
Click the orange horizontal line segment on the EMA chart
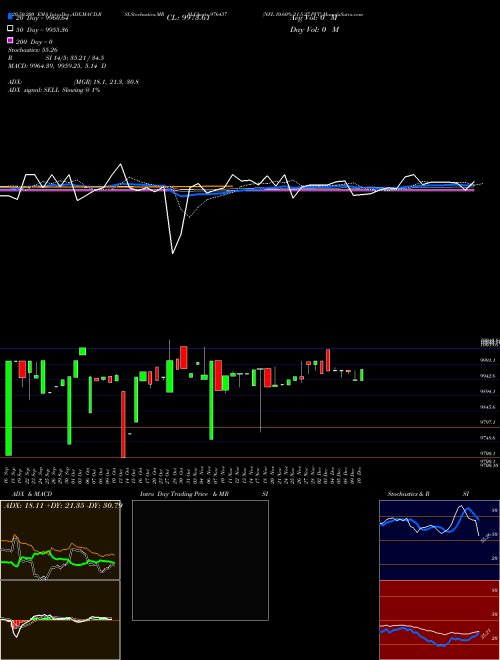tap(116, 186)
